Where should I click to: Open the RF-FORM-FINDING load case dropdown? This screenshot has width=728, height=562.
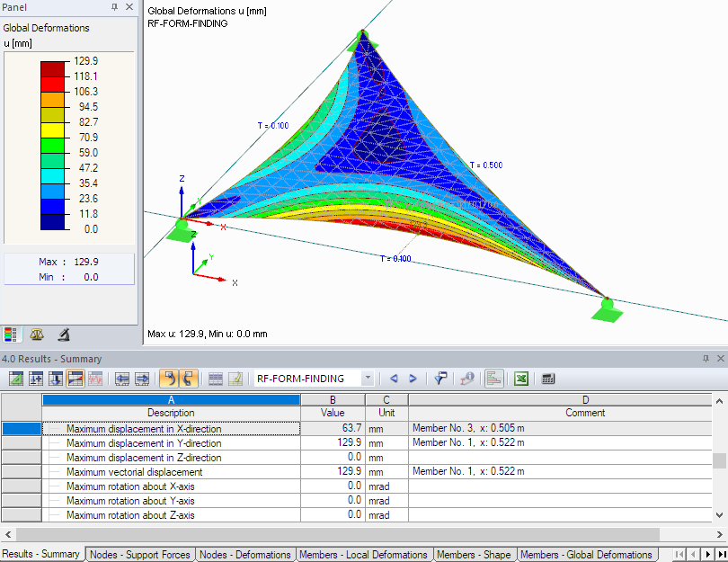click(x=314, y=379)
